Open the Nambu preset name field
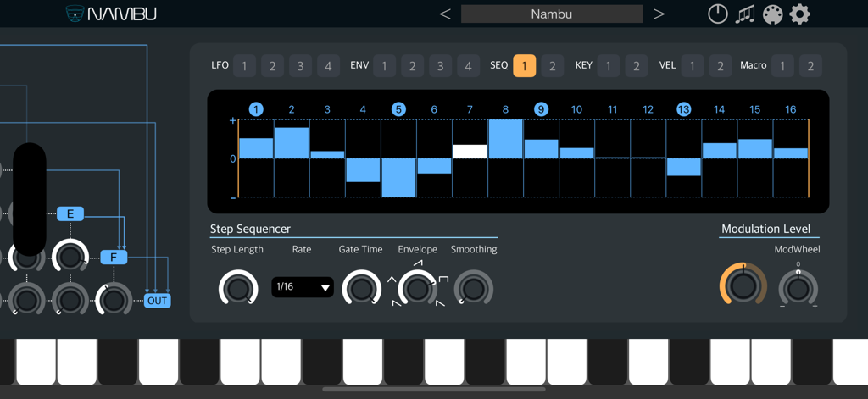Viewport: 868px width, 399px height. [x=551, y=14]
